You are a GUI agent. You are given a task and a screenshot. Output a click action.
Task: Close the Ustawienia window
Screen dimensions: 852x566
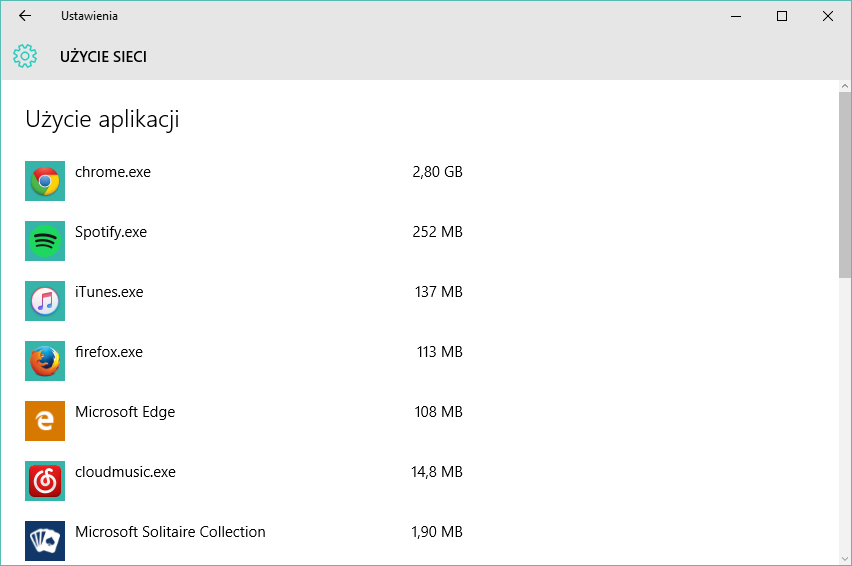click(x=828, y=16)
